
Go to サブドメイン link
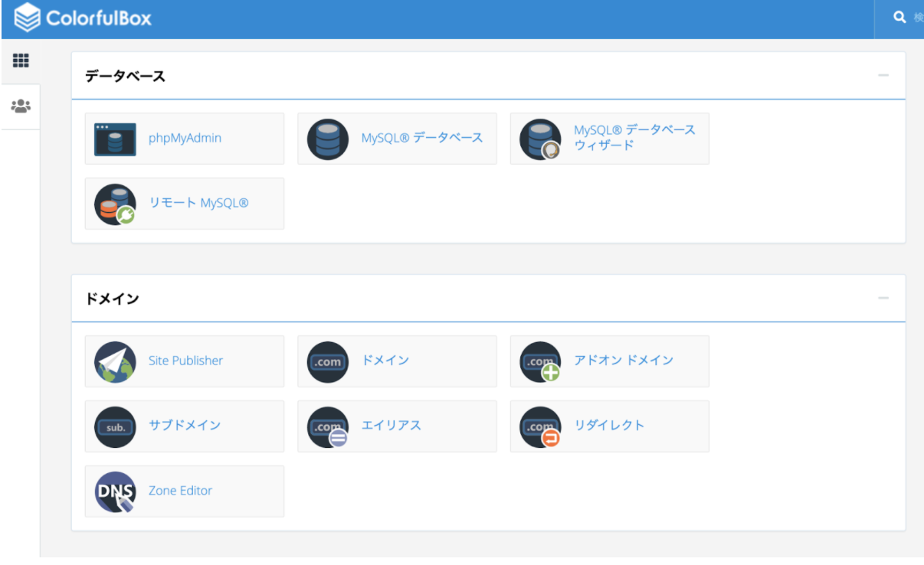coord(185,426)
